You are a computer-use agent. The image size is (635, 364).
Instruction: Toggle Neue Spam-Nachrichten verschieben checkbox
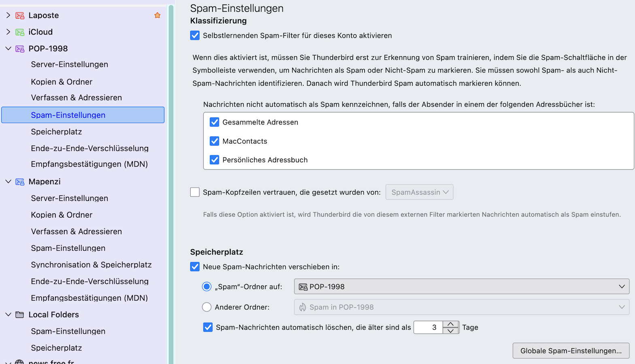point(195,267)
